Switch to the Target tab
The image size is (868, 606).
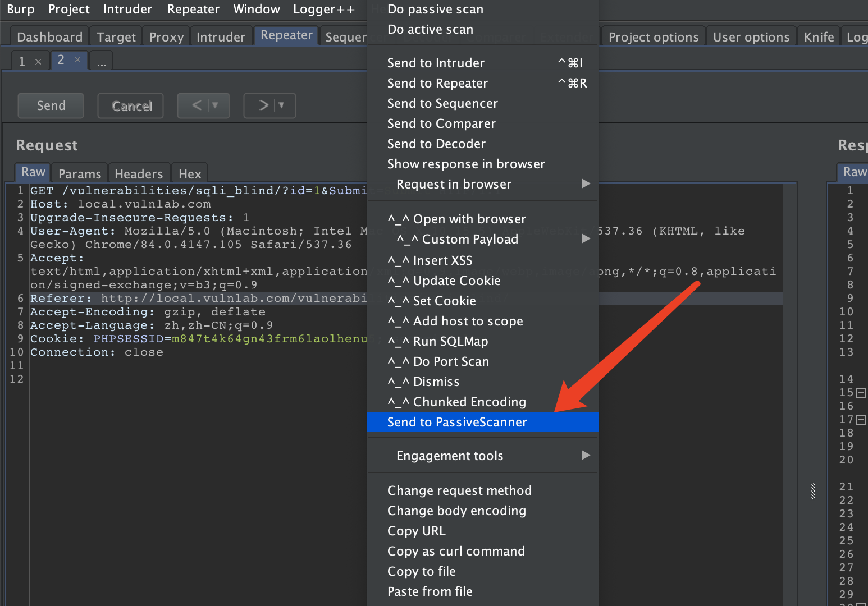pos(116,37)
